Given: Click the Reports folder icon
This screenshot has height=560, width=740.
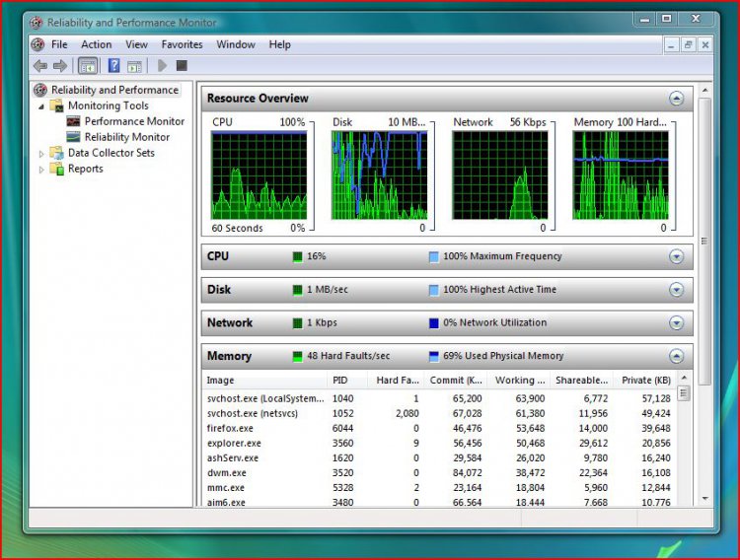Looking at the screenshot, I should click(x=56, y=169).
